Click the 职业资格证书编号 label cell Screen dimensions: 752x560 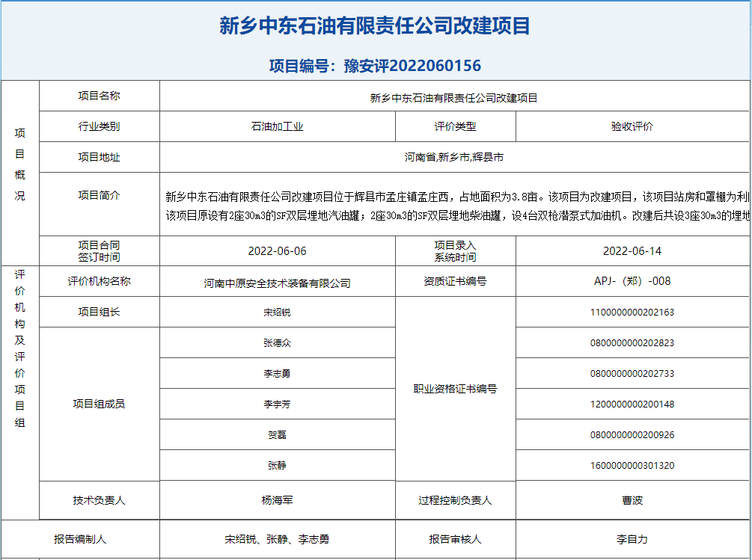[455, 389]
